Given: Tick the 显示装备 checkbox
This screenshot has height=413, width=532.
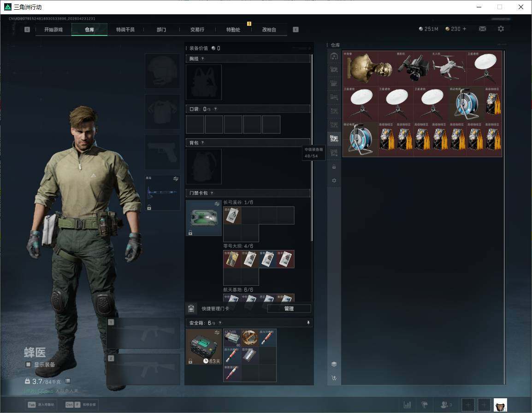Looking at the screenshot, I should pos(29,365).
